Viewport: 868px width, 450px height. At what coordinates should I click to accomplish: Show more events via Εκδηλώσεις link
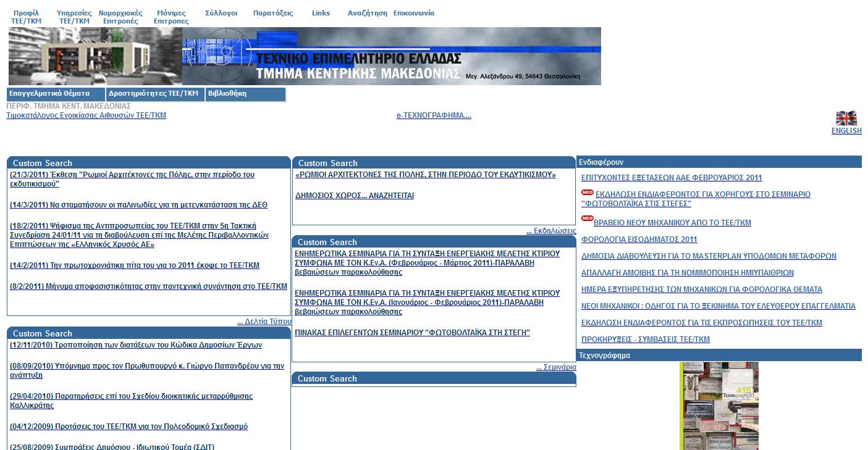click(550, 231)
